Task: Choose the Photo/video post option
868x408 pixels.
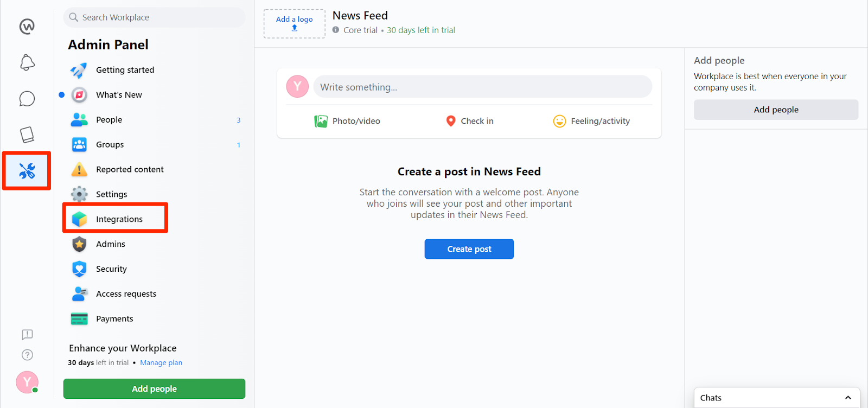Action: point(347,121)
